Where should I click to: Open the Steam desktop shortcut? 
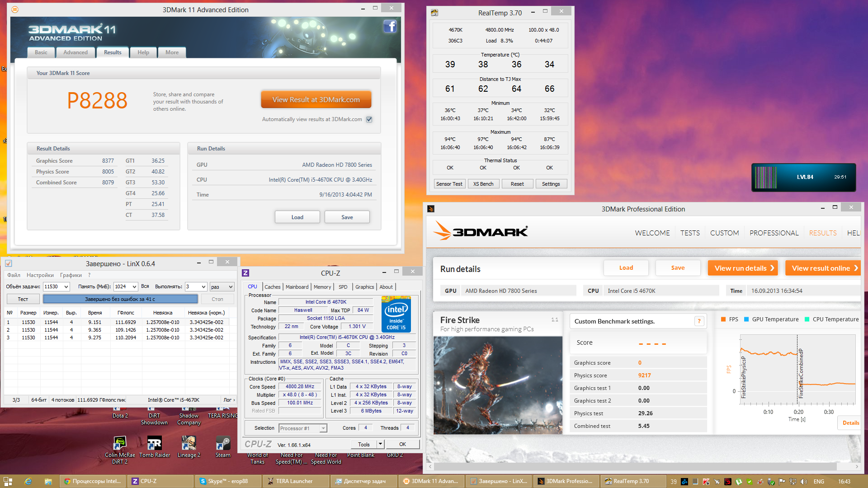pos(223,444)
